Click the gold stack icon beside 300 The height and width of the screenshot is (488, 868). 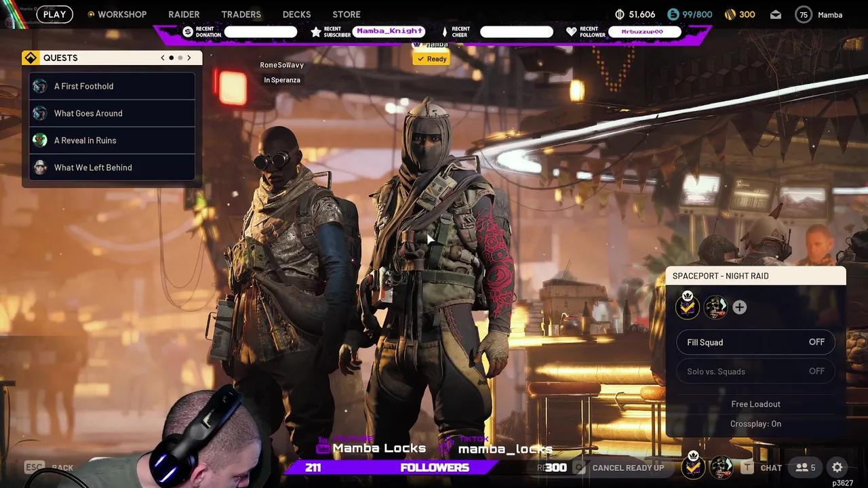pyautogui.click(x=730, y=14)
